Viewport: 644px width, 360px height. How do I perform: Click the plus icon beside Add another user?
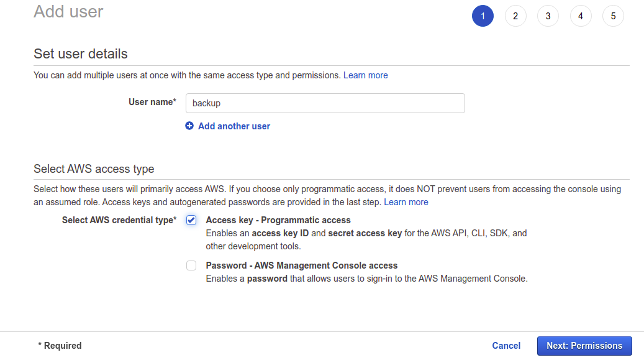pos(189,126)
